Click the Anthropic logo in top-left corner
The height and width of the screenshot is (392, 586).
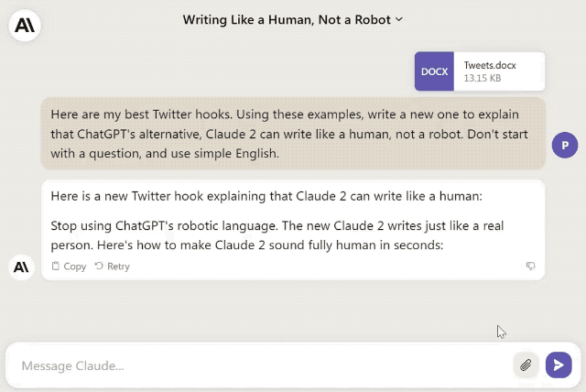23,25
